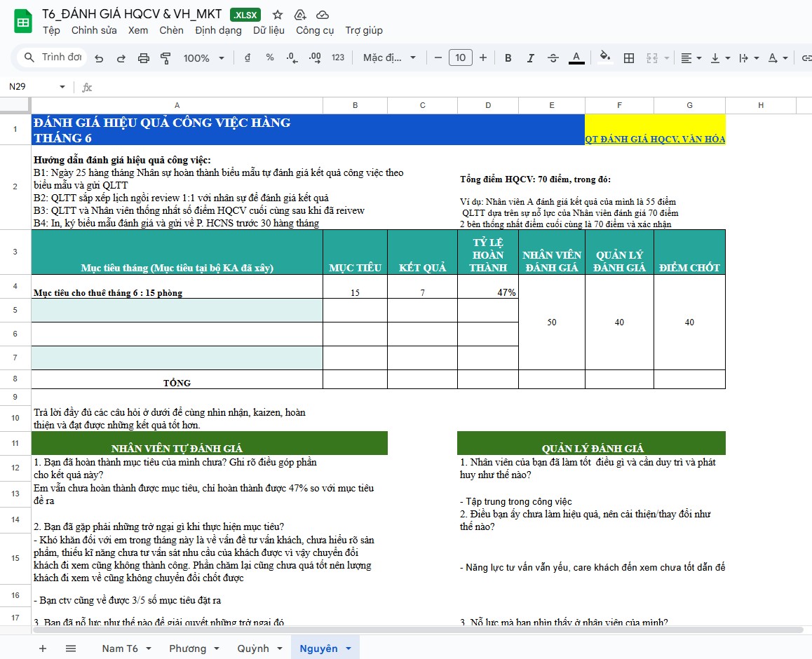The width and height of the screenshot is (812, 659).
Task: Toggle strikethrough formatting
Action: point(553,58)
